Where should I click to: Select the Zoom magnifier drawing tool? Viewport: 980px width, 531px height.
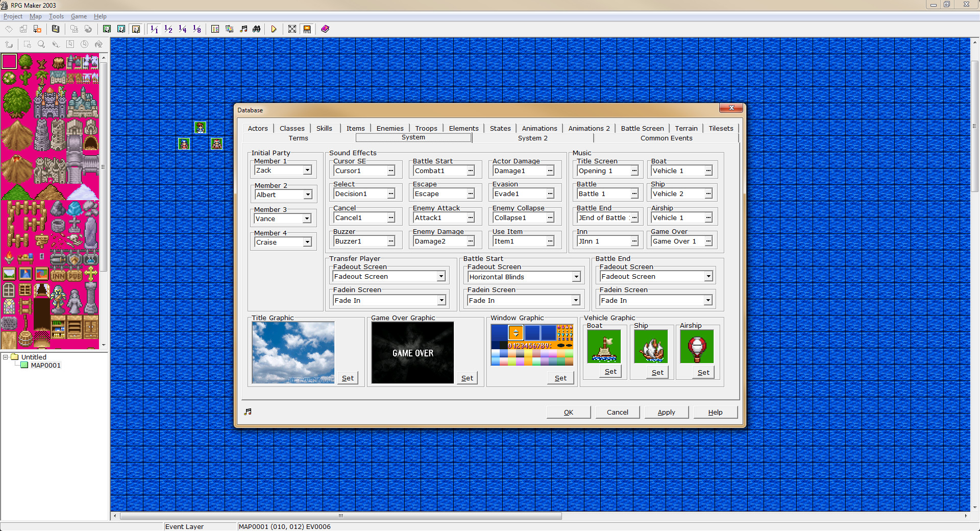click(x=41, y=44)
